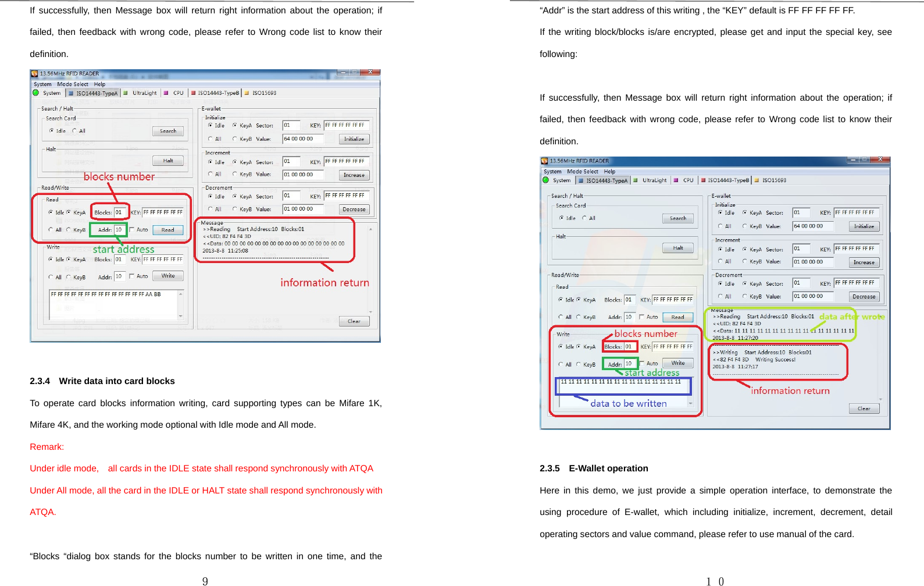This screenshot has height=586, width=924.
Task: Open Mode Select menu in page 9 screenshot
Action: pos(73,84)
